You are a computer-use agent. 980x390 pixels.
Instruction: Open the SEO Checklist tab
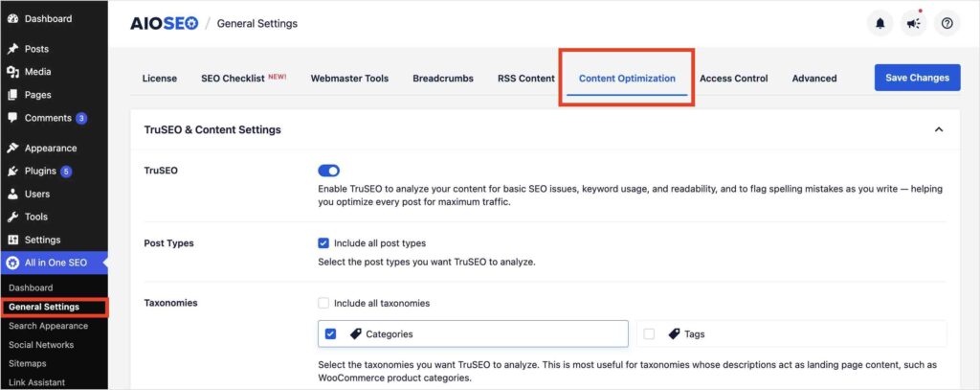tap(244, 79)
